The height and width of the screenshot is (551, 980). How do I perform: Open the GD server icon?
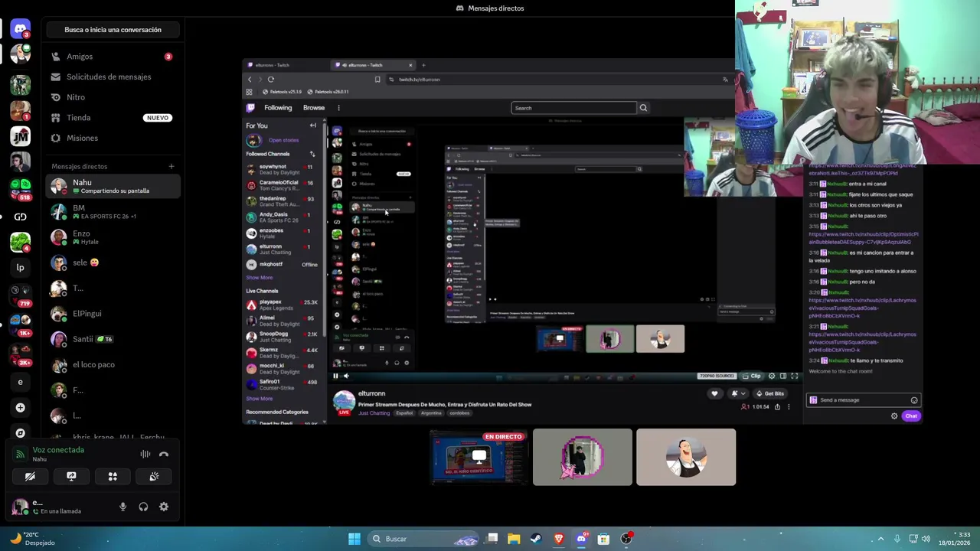tap(21, 217)
